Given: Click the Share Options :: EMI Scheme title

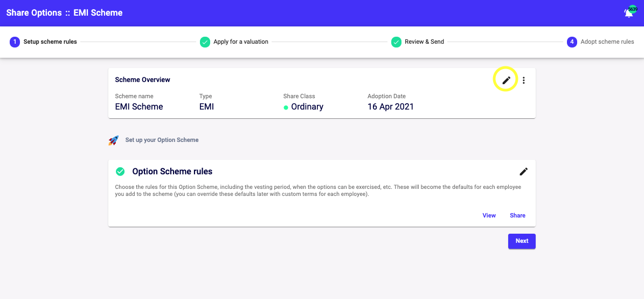Looking at the screenshot, I should click(x=65, y=13).
